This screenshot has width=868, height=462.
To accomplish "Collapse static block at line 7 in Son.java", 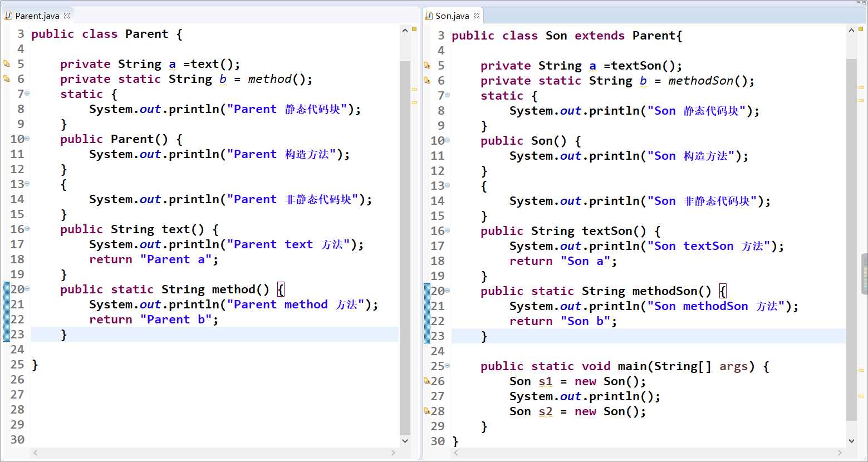I will [x=447, y=95].
